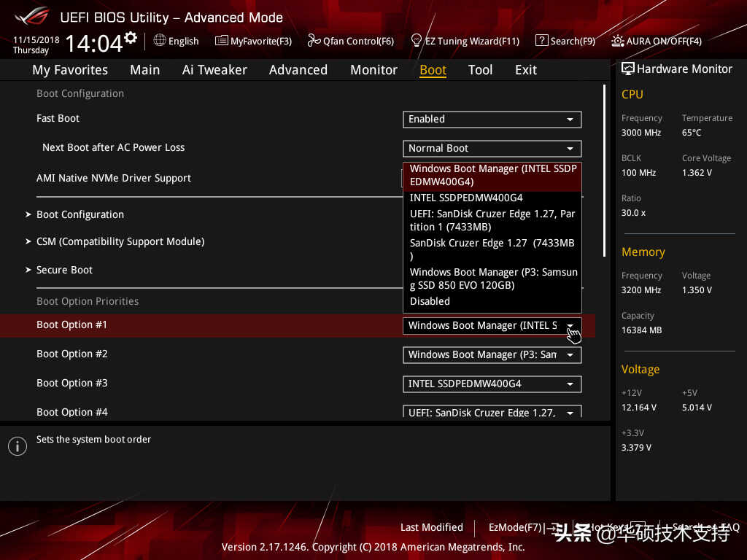
Task: Switch to the Advanced tab
Action: [298, 70]
